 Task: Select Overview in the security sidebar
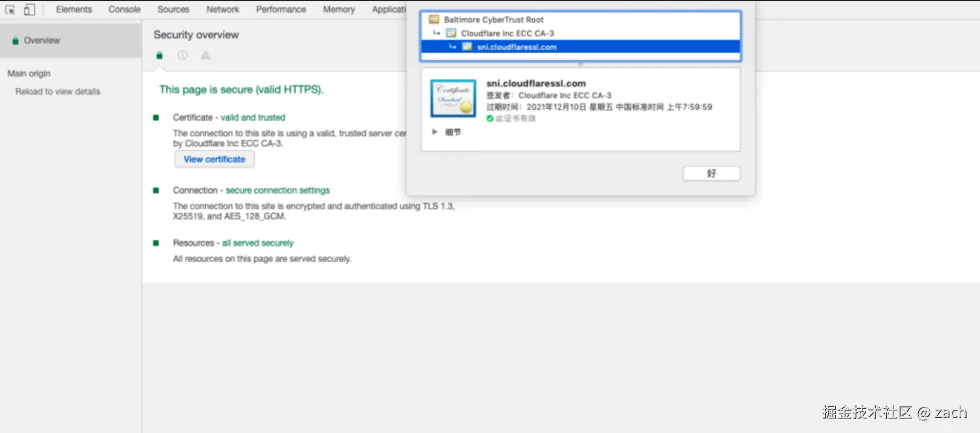(x=71, y=41)
